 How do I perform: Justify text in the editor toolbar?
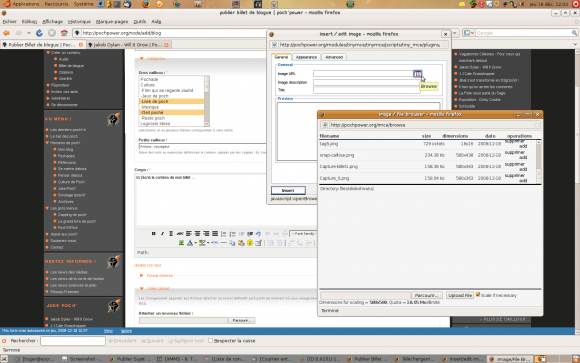coord(215,233)
